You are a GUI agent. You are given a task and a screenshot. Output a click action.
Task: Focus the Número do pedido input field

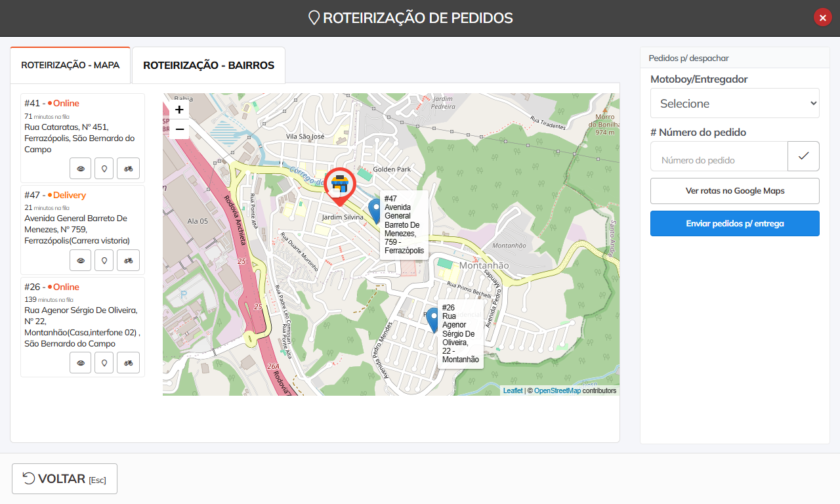point(719,159)
